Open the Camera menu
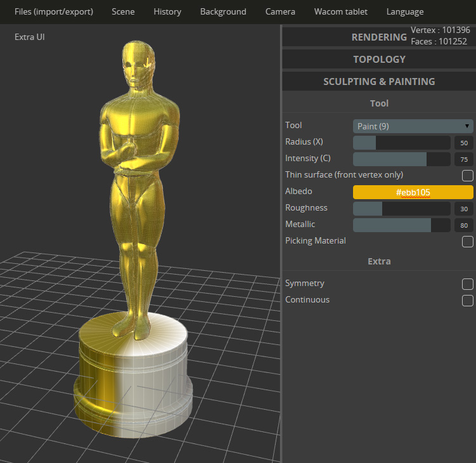This screenshot has width=476, height=463. [x=280, y=11]
